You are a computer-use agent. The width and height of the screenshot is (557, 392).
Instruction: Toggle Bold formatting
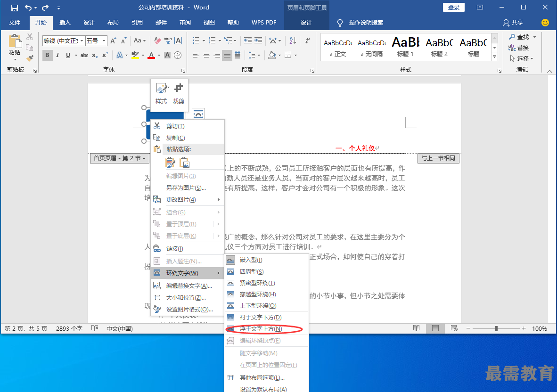[x=47, y=55]
